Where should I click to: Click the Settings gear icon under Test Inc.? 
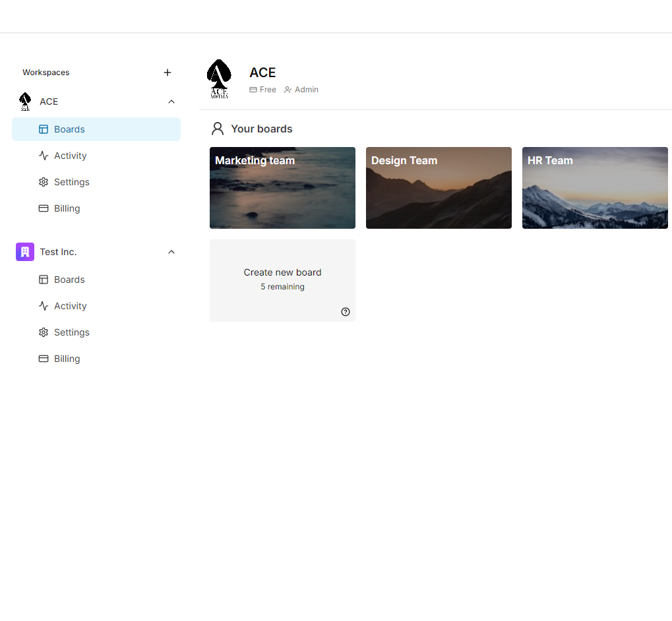pyautogui.click(x=44, y=332)
